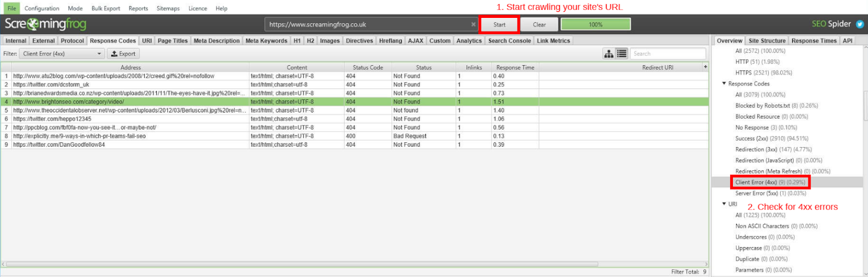Open the Mode menu
Image resolution: width=868 pixels, height=277 pixels.
point(75,8)
